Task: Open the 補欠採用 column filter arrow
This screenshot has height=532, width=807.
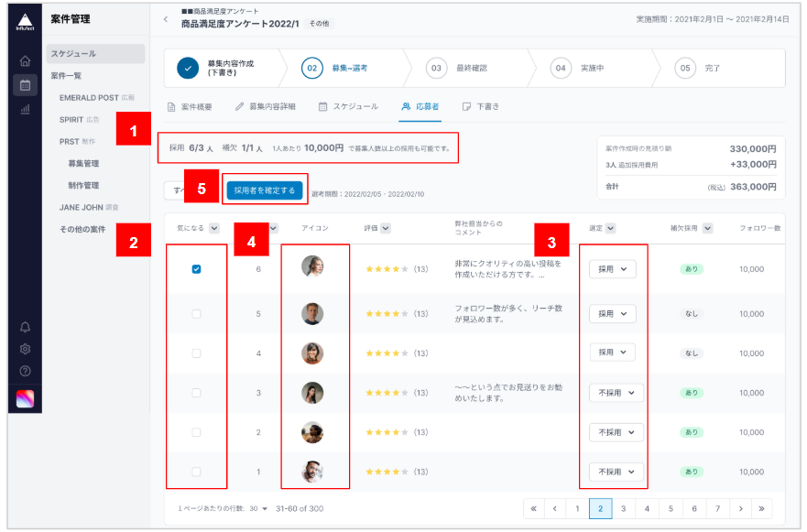Action: (708, 228)
